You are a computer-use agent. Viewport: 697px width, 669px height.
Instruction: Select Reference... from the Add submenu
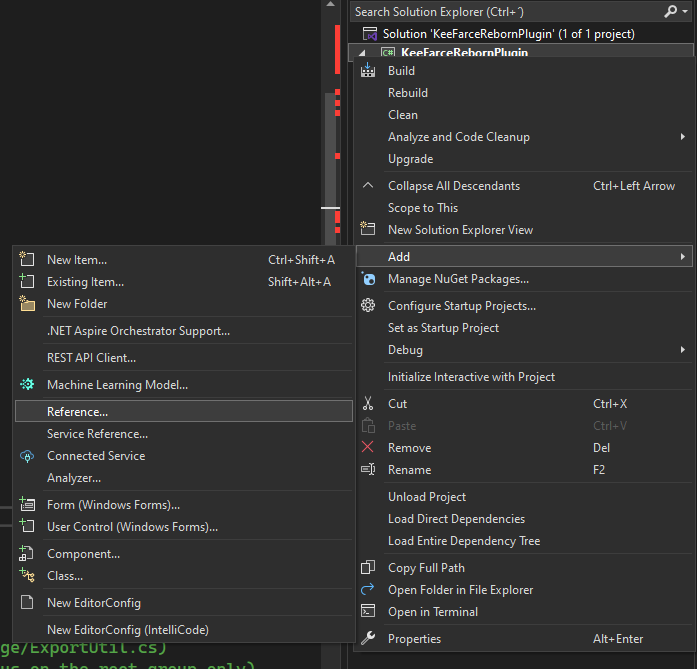click(x=184, y=411)
